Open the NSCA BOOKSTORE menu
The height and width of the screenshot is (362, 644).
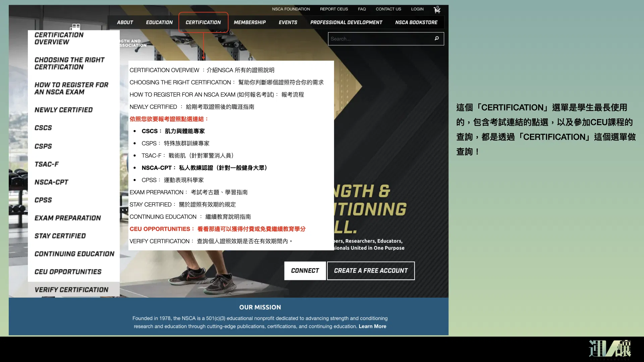point(416,22)
